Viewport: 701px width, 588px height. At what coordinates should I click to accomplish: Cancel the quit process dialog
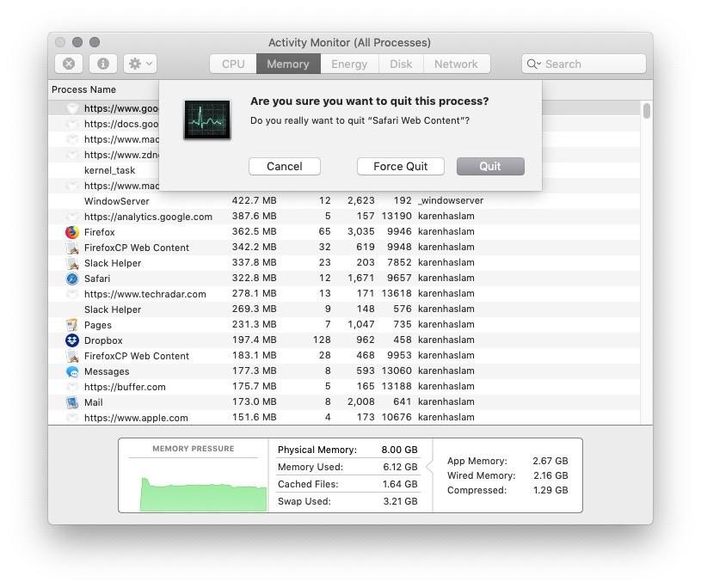click(x=285, y=166)
